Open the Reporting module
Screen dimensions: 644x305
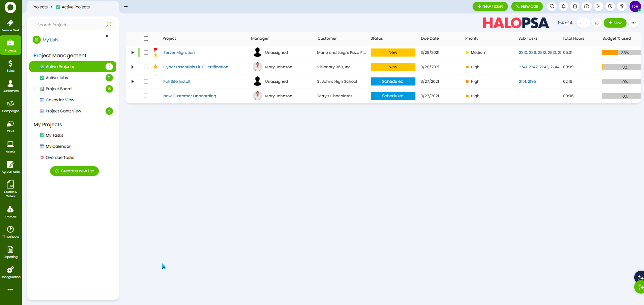(10, 252)
